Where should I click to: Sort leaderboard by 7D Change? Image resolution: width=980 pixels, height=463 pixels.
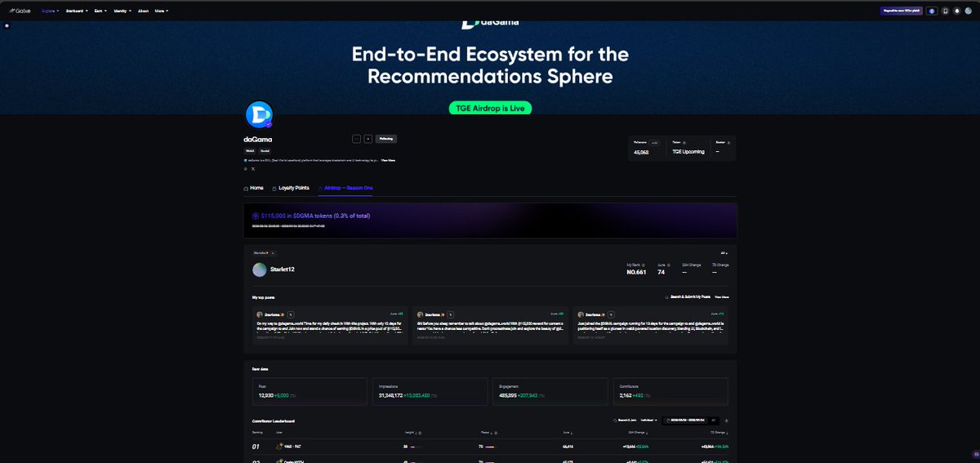(x=719, y=433)
